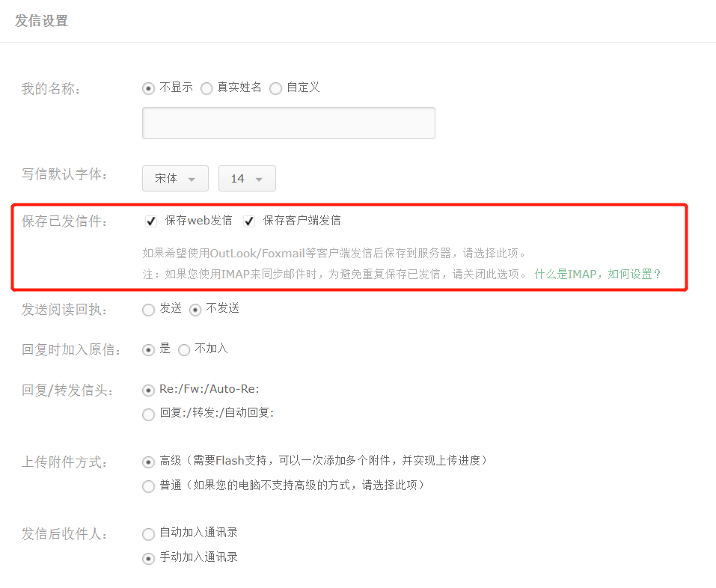This screenshot has width=716, height=588.
Task: Select the 不显示 name option
Action: coord(148,88)
